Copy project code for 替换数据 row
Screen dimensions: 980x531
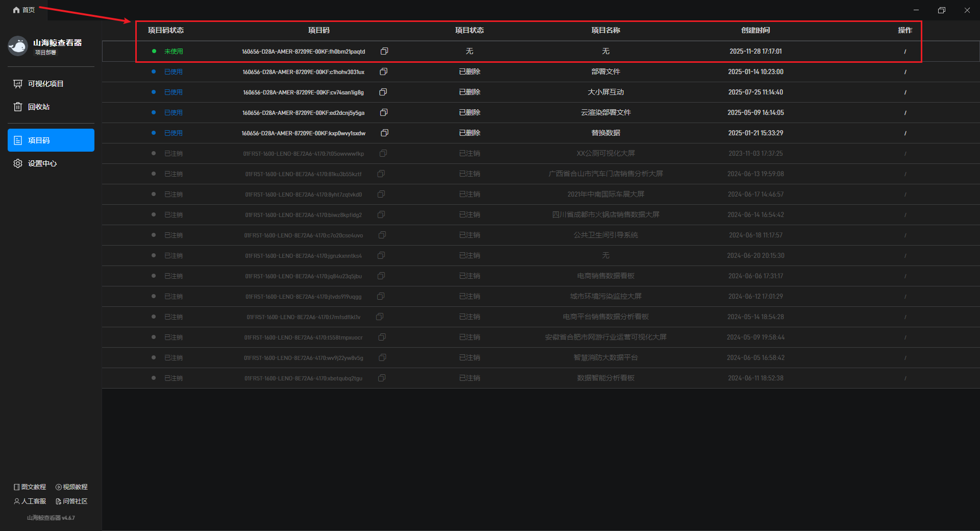point(385,133)
